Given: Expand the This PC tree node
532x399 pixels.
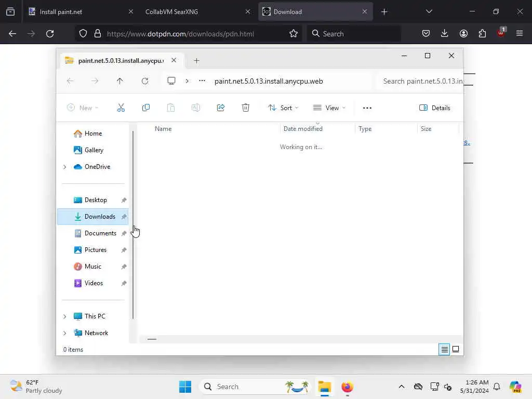Looking at the screenshot, I should [x=65, y=316].
